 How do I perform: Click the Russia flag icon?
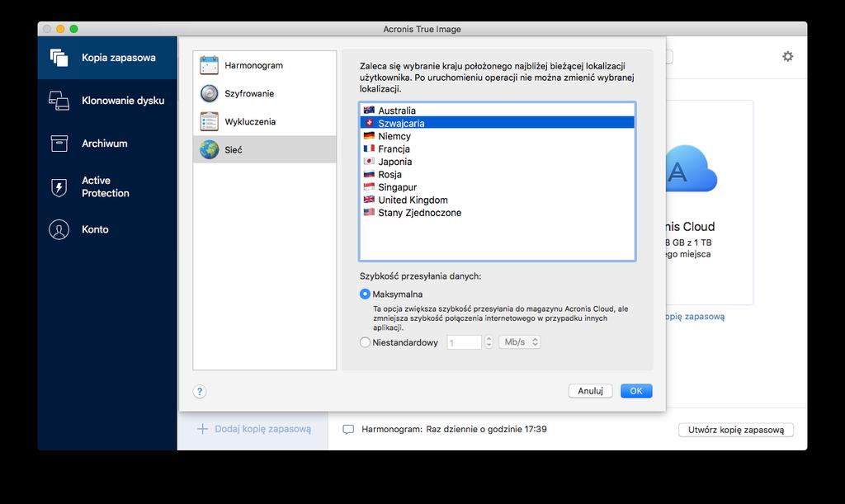[x=369, y=174]
